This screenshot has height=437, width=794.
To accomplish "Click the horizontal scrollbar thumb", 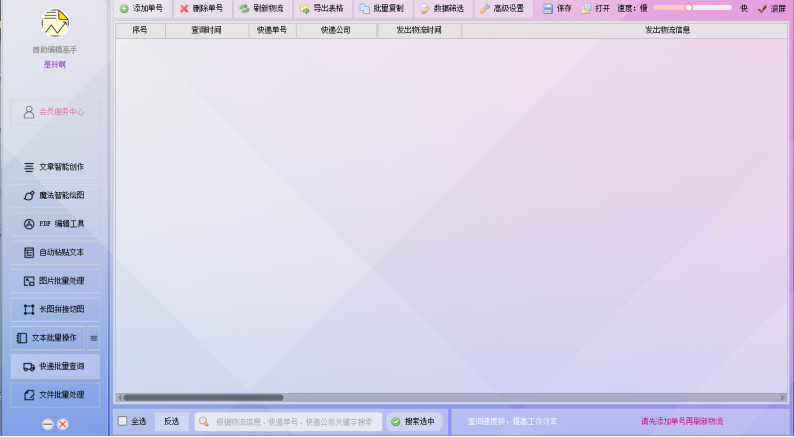I will tap(203, 398).
